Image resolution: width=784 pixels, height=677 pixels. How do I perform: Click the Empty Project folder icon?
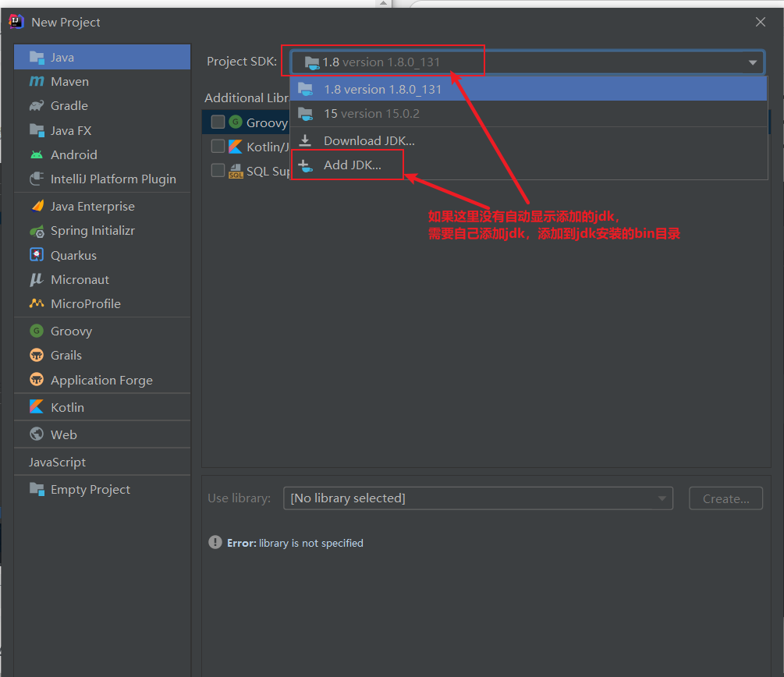click(37, 489)
